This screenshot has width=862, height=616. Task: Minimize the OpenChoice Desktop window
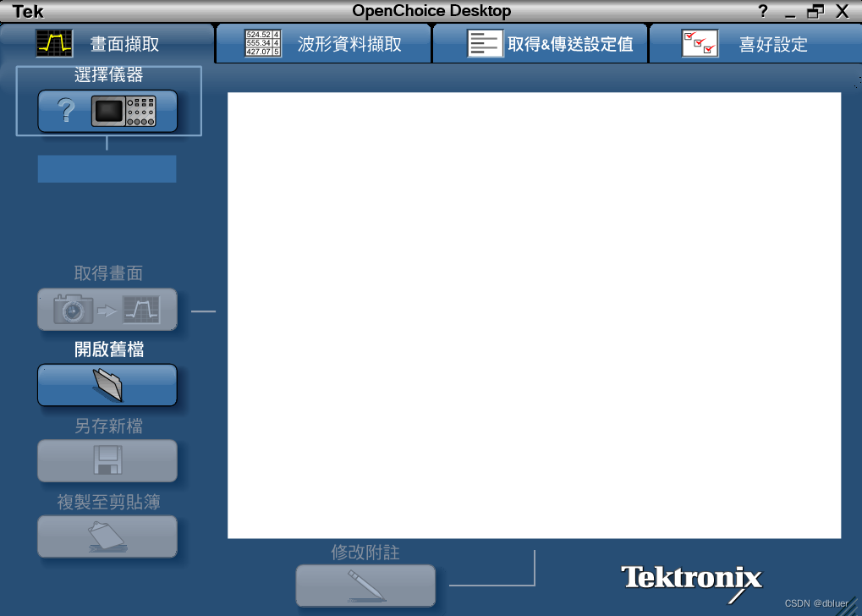point(791,12)
